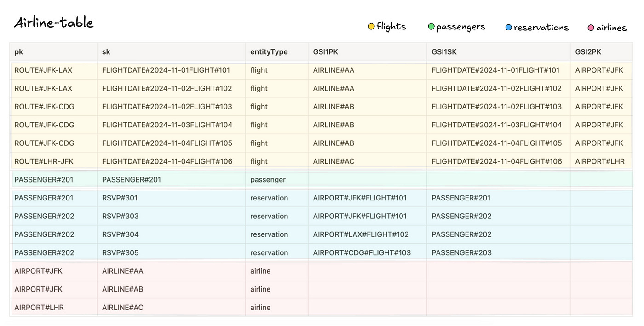Click the GSI2PK column header
Image resolution: width=644 pixels, height=326 pixels.
[x=602, y=52]
